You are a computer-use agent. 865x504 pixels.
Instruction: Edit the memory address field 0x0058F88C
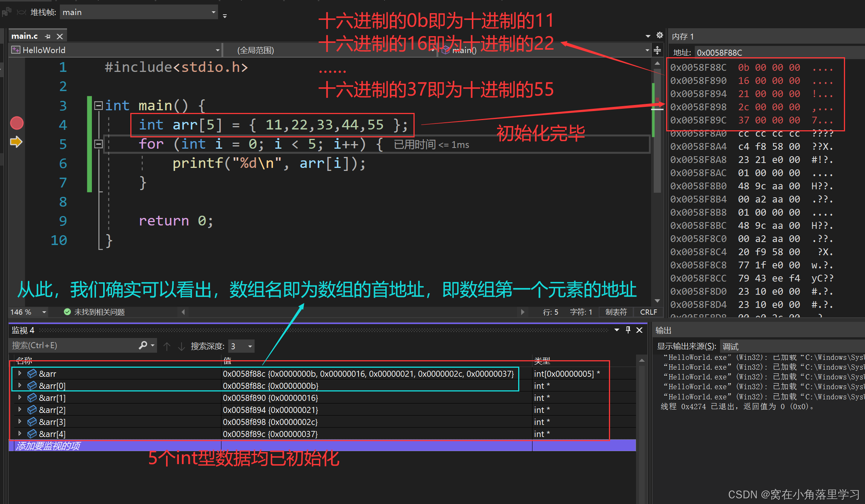780,53
